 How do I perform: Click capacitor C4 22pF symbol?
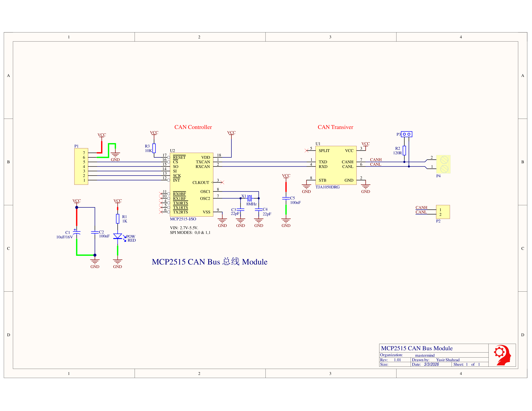tap(258, 209)
